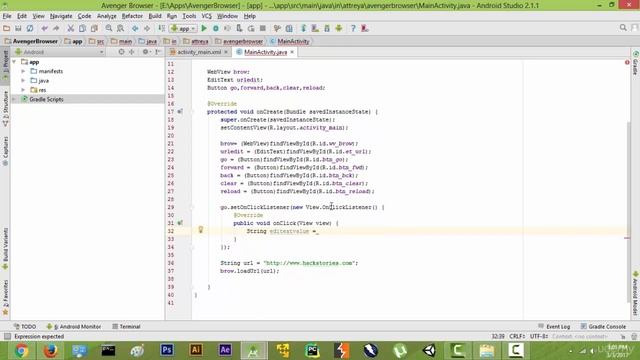Open the Android project view dropdown
The height and width of the screenshot is (360, 640).
(x=59, y=52)
